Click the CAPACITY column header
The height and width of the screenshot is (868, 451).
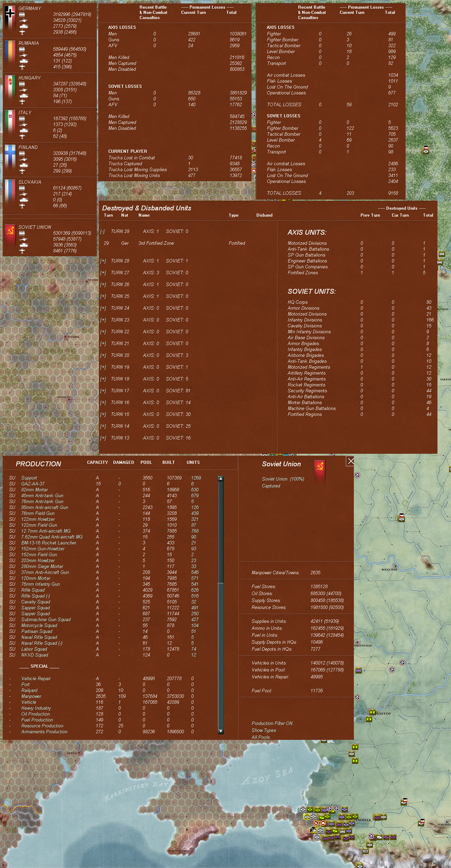(x=97, y=462)
